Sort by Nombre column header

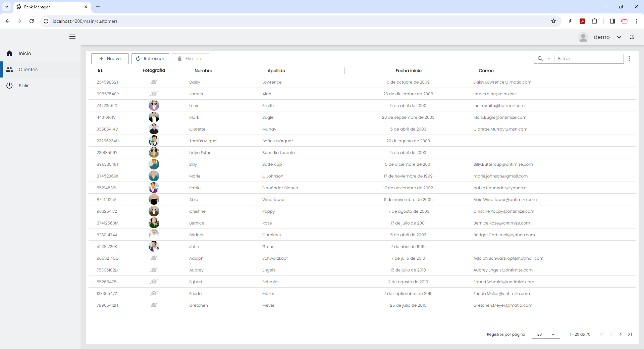click(203, 70)
